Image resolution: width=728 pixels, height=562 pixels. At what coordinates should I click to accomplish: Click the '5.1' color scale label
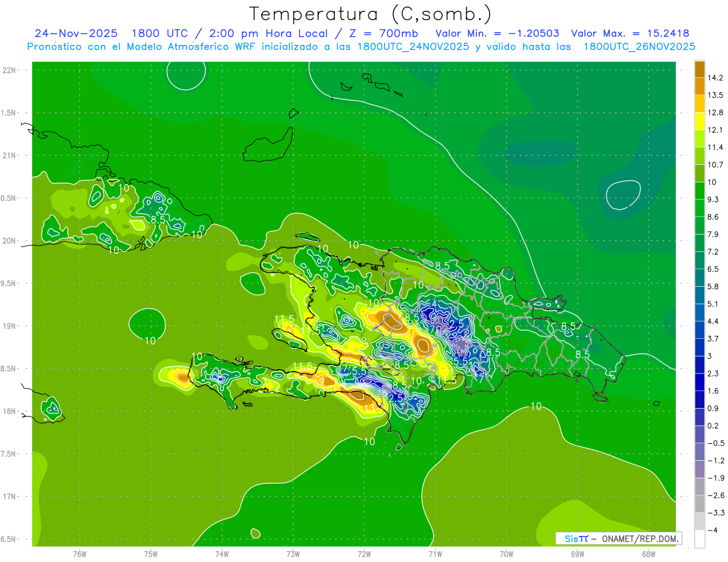pos(713,304)
